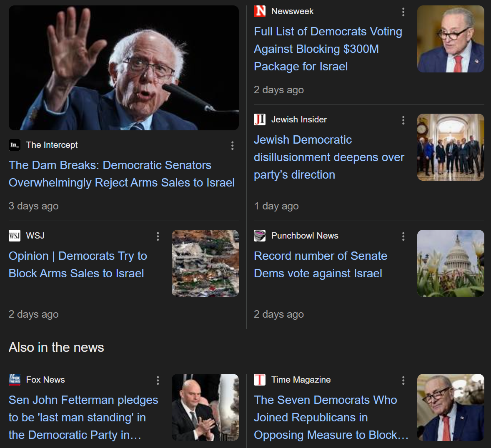Click the large Intercept article photo
491x448 pixels.
[124, 68]
